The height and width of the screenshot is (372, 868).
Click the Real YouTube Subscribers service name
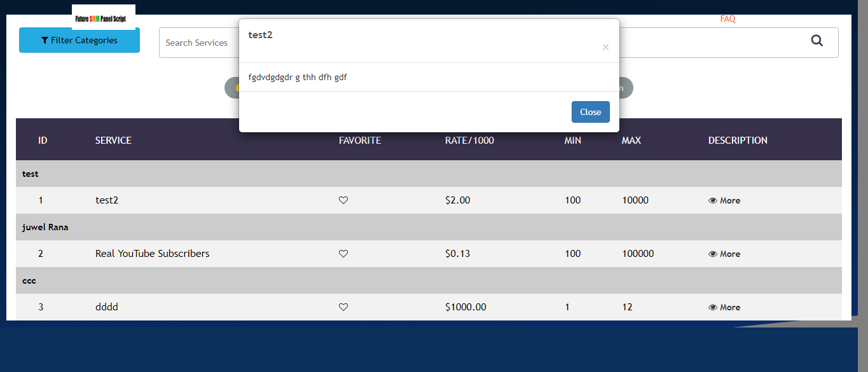pyautogui.click(x=152, y=254)
